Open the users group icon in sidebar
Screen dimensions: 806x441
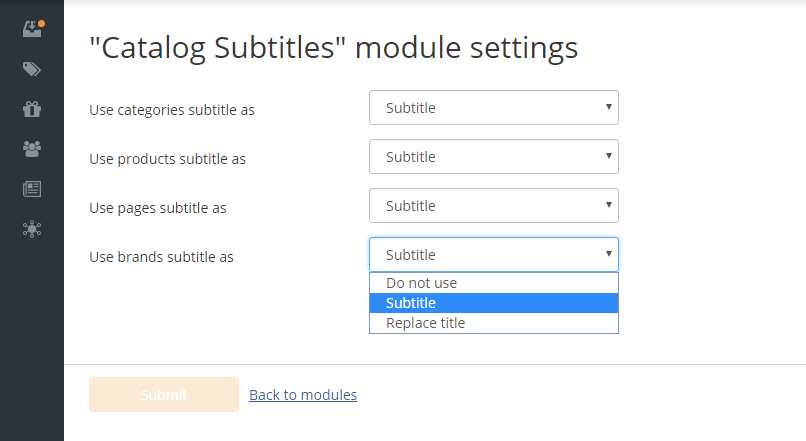32,149
